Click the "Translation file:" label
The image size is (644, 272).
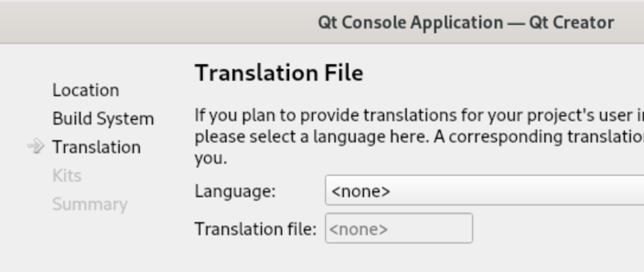tap(255, 229)
